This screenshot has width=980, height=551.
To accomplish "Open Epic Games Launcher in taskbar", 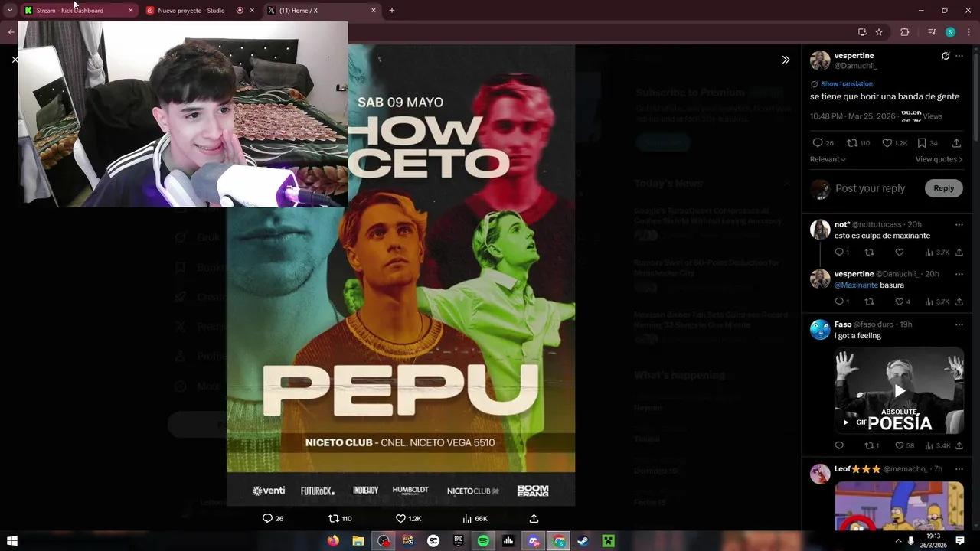I will point(459,541).
